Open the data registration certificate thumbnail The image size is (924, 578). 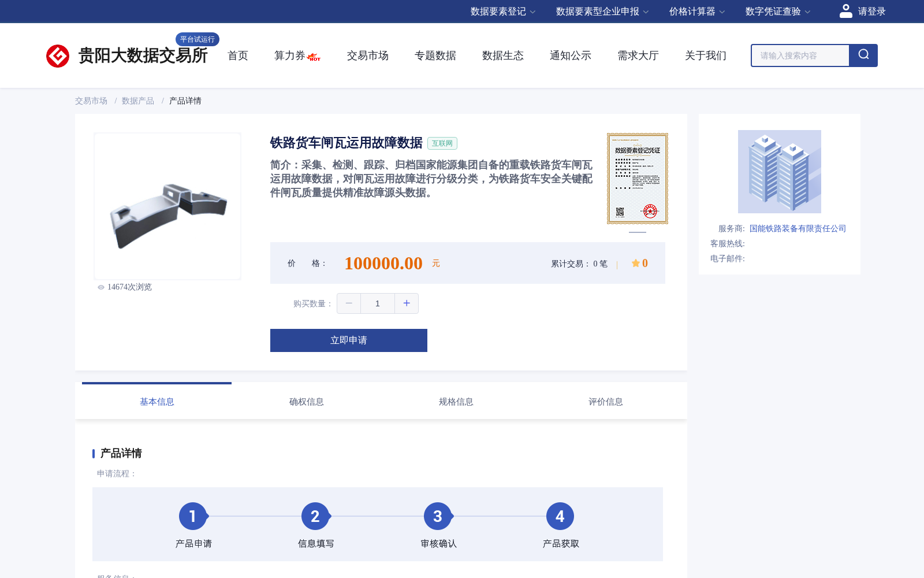(x=638, y=179)
